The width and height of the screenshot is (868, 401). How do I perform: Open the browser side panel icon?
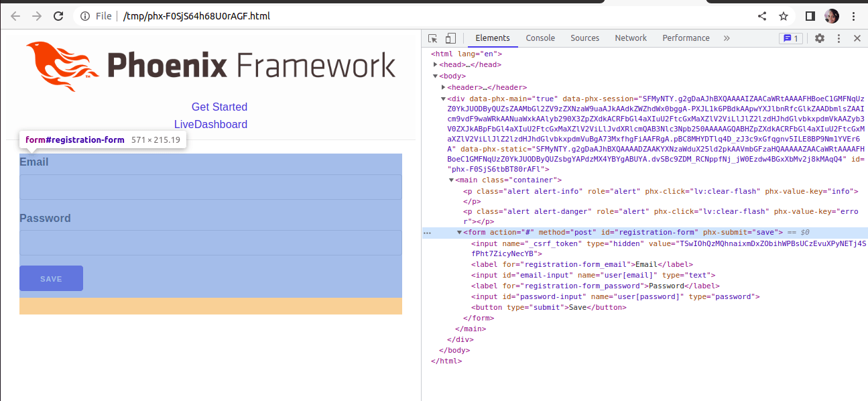tap(810, 16)
